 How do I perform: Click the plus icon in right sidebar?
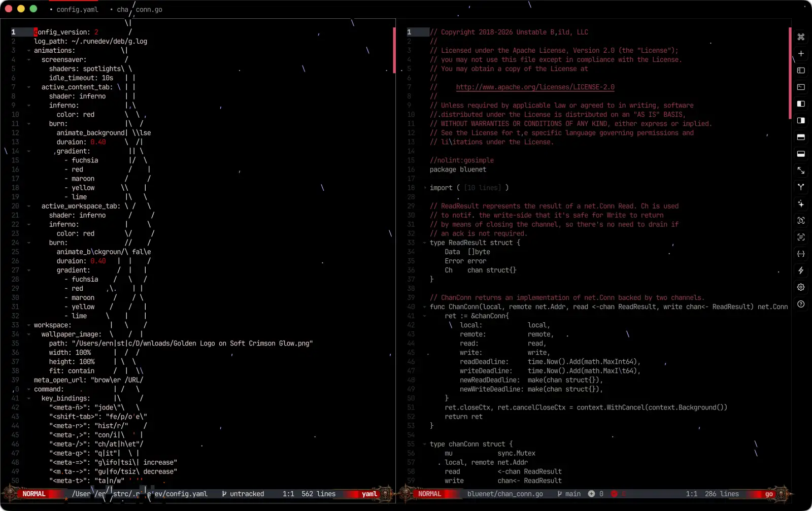[x=801, y=54]
